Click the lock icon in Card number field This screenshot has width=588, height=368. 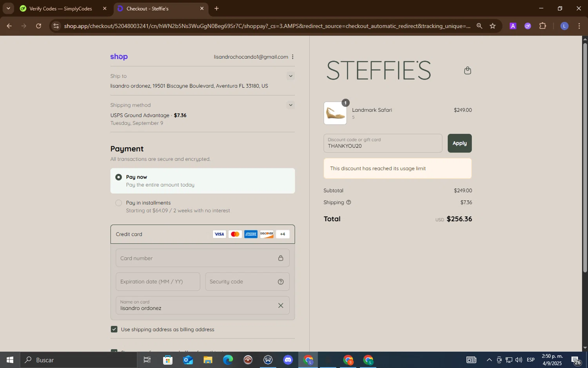(x=281, y=258)
